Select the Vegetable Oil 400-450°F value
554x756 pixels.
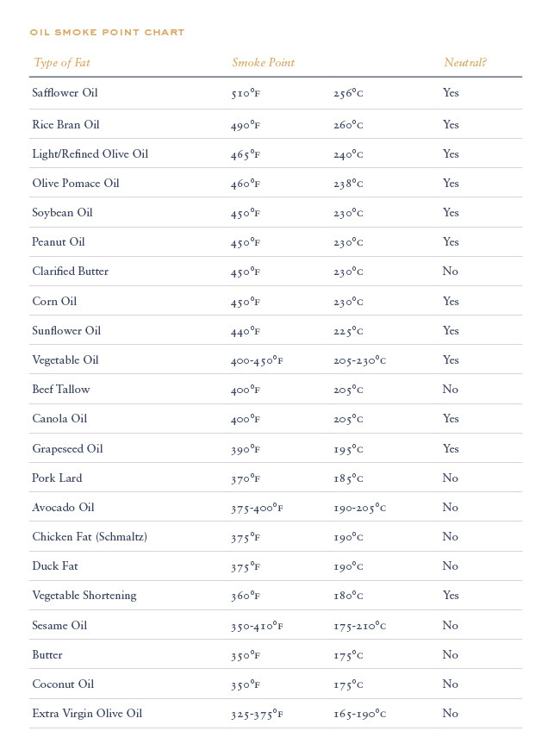click(x=256, y=360)
